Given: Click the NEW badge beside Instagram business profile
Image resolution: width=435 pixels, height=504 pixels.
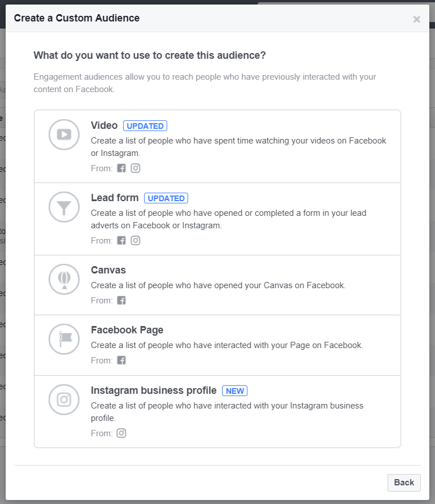Looking at the screenshot, I should [234, 390].
